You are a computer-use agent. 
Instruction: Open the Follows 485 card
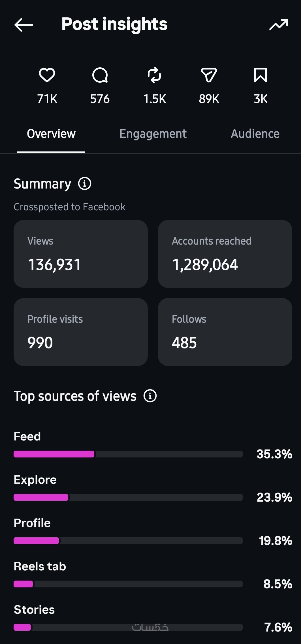(225, 332)
